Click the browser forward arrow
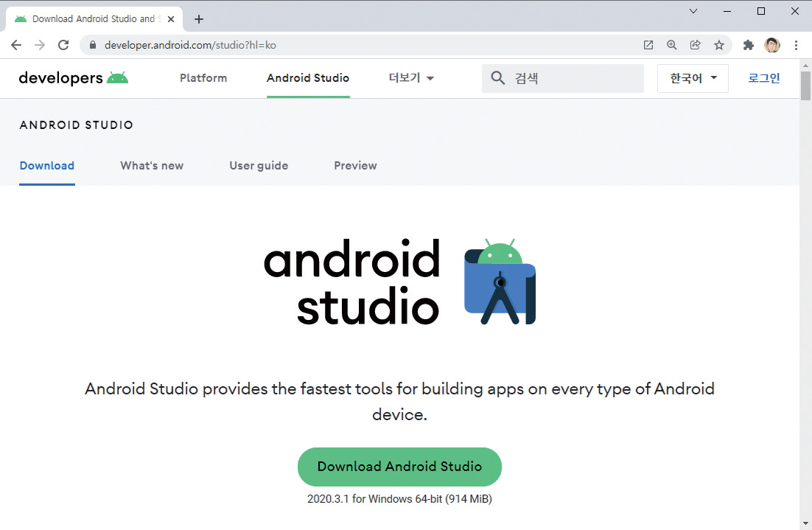Screen dimensions: 812x530 [x=40, y=45]
